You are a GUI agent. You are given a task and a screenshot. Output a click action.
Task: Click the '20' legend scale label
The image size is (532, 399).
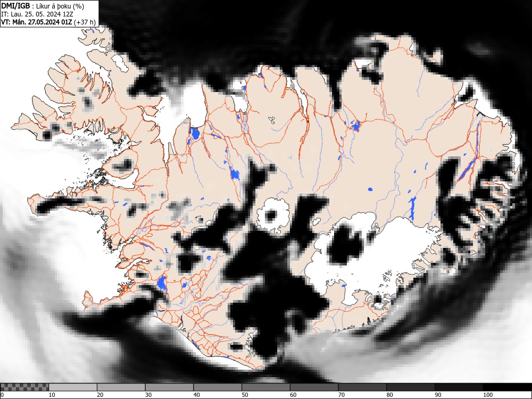click(x=100, y=395)
